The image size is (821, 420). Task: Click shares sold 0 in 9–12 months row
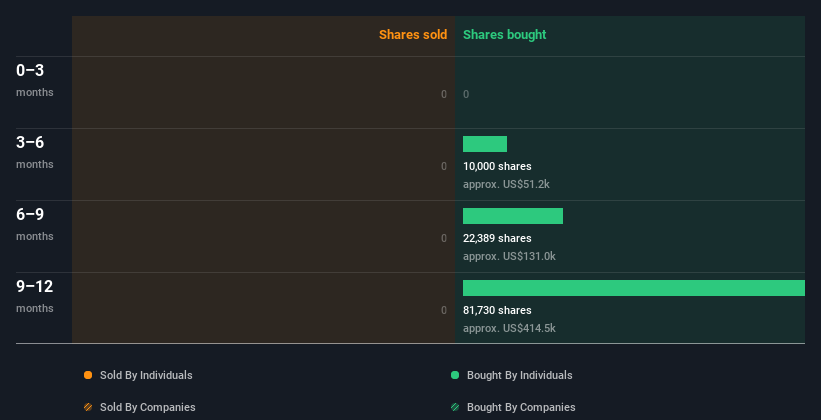point(444,310)
